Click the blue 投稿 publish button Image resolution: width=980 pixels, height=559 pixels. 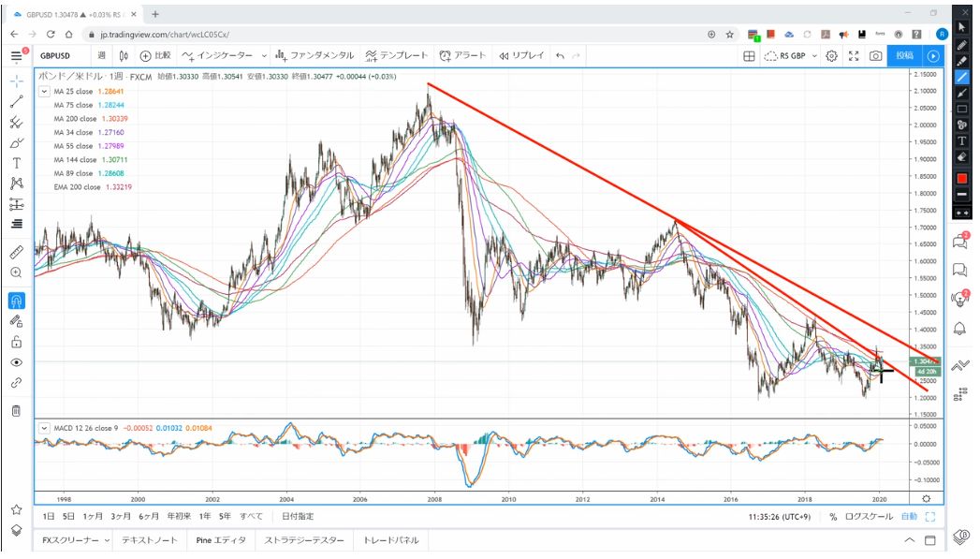point(904,56)
